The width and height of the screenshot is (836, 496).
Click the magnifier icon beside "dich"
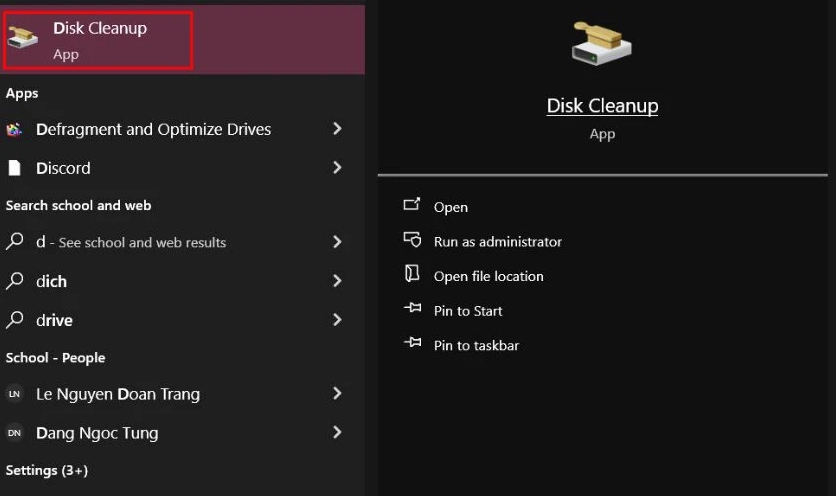pos(14,281)
